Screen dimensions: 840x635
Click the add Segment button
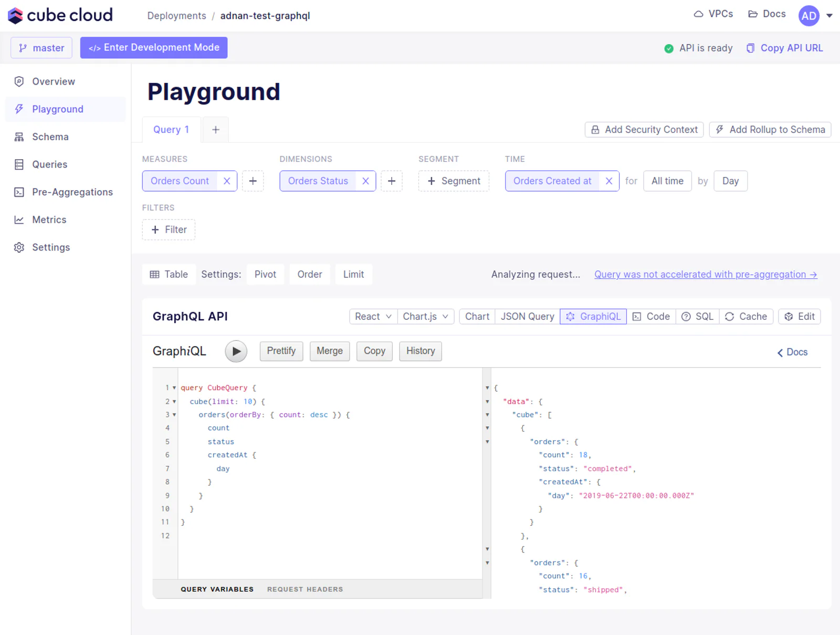click(x=454, y=181)
